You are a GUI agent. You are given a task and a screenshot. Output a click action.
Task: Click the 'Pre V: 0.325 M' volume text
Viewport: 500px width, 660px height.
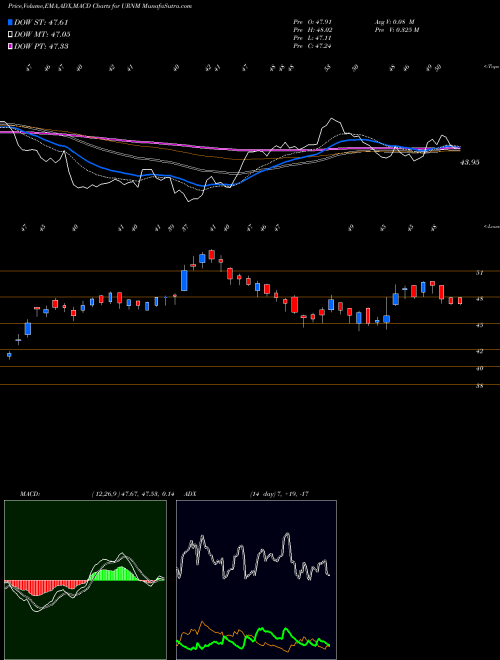(397, 30)
